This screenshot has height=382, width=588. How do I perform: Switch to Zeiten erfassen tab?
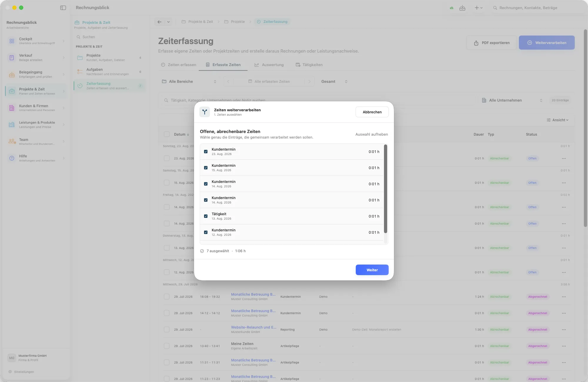[179, 65]
